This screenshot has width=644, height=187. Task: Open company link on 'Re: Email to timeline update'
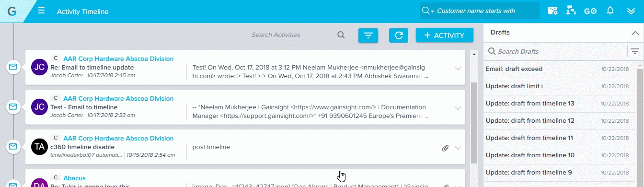[118, 59]
